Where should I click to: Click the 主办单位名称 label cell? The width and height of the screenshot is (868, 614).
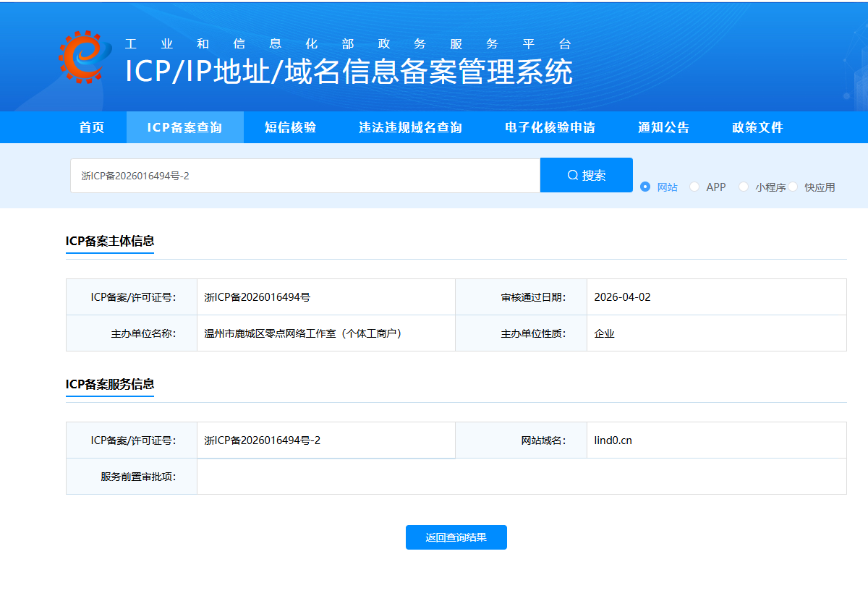tap(132, 333)
